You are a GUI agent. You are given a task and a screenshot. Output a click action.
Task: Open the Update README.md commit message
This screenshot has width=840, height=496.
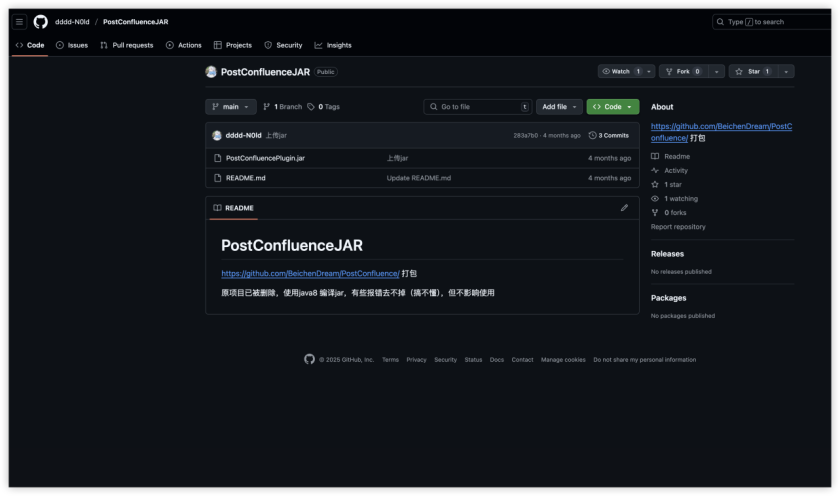[x=418, y=178]
